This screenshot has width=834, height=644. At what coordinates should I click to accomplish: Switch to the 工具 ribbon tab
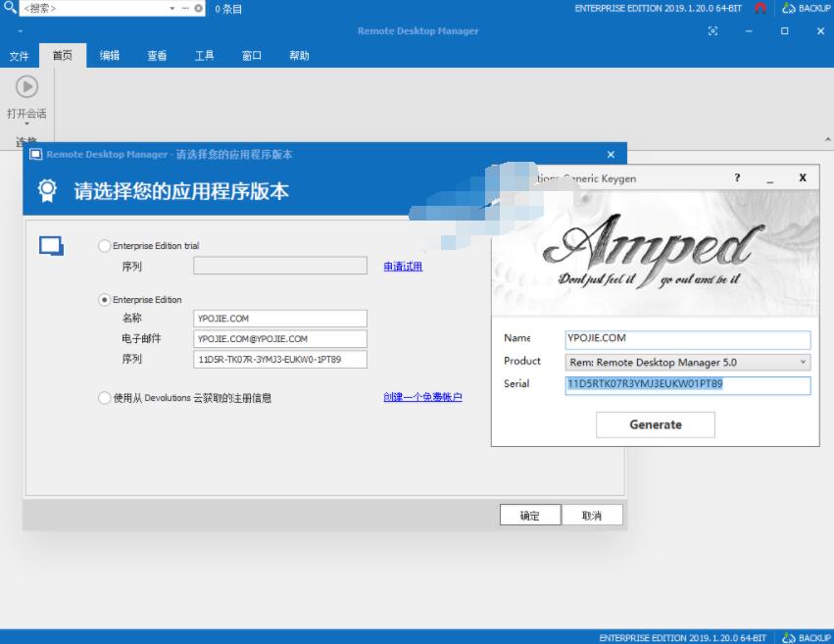click(x=204, y=55)
